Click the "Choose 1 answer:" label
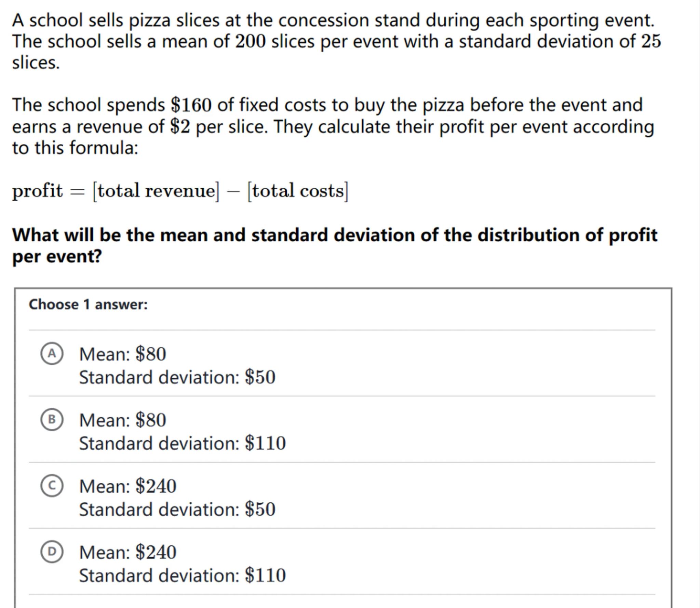Viewport: 700px width, 608px height. pyautogui.click(x=88, y=305)
